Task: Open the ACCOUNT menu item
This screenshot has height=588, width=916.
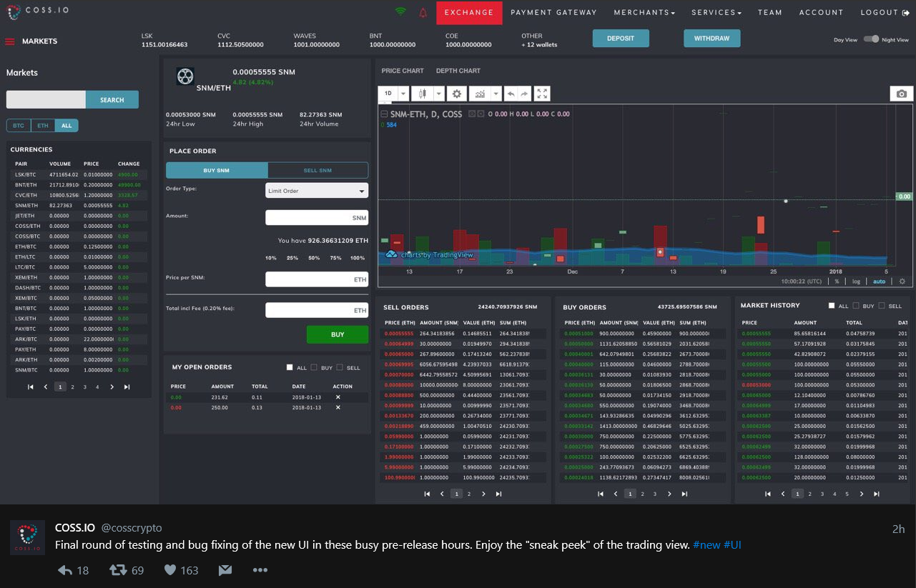Action: tap(821, 12)
